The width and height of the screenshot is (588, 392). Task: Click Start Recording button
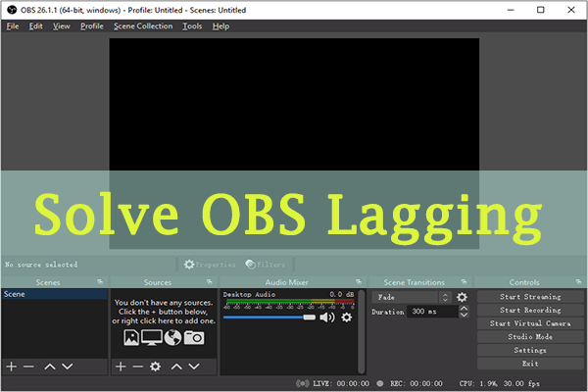tap(530, 311)
